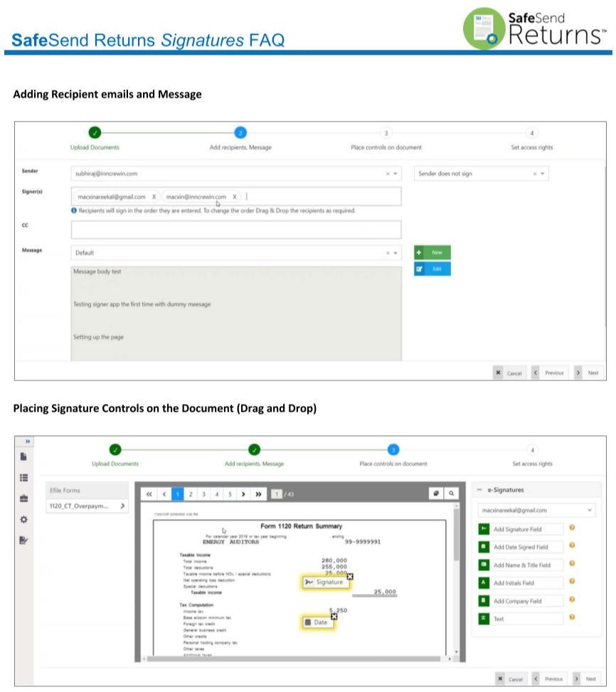Expand the left sidebar with double-chevron icon
The image size is (616, 692).
27,441
